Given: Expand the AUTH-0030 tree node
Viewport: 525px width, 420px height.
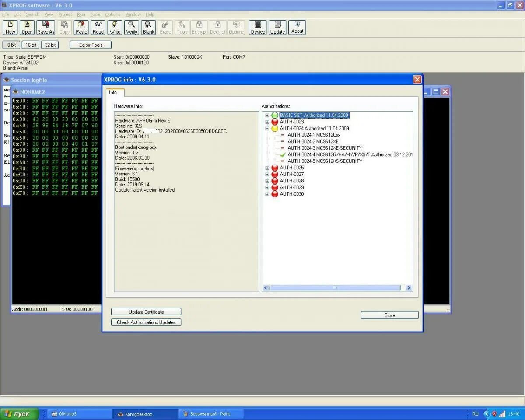Looking at the screenshot, I should 267,194.
